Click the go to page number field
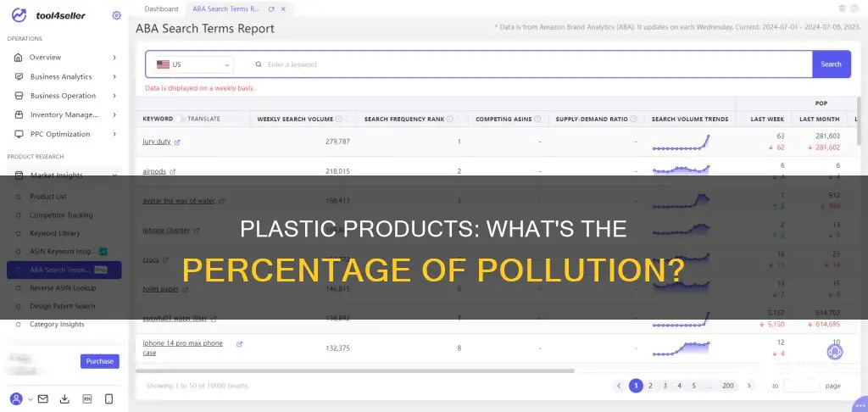This screenshot has height=412, width=868. 802,386
